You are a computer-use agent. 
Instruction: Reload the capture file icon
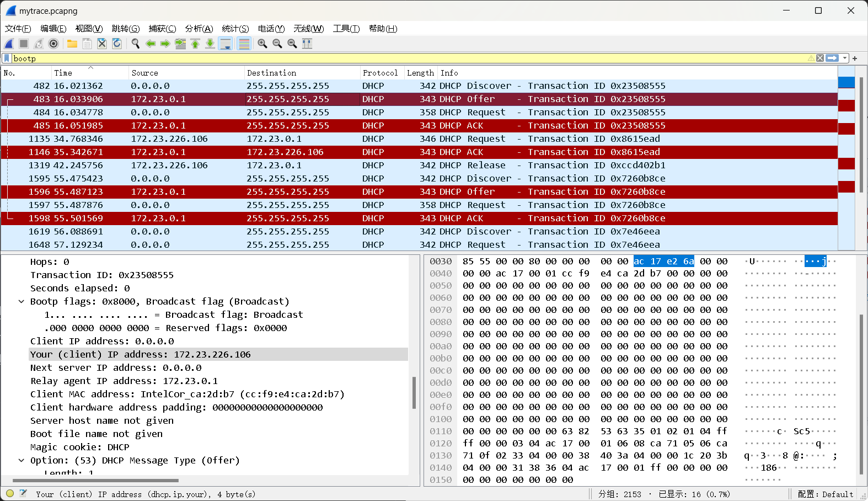click(117, 44)
